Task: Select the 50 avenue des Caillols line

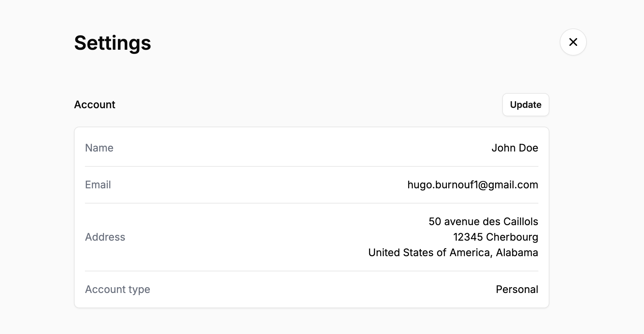Action: click(483, 222)
